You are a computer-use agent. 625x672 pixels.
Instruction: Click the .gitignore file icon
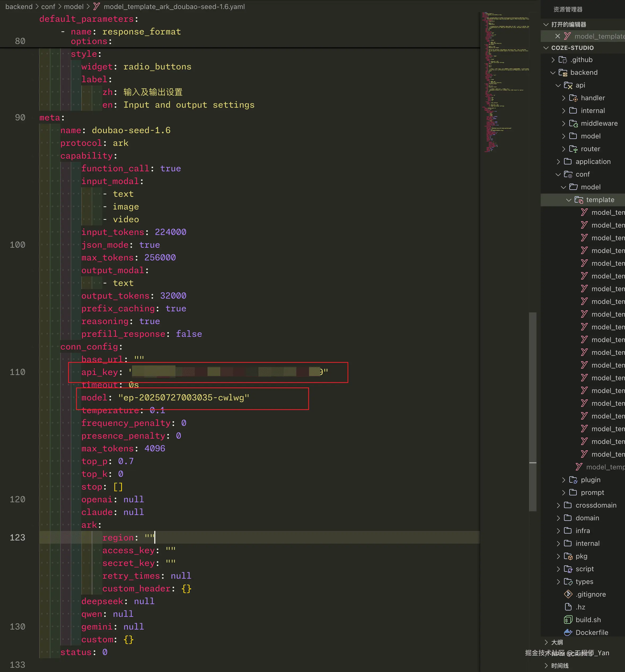click(568, 594)
